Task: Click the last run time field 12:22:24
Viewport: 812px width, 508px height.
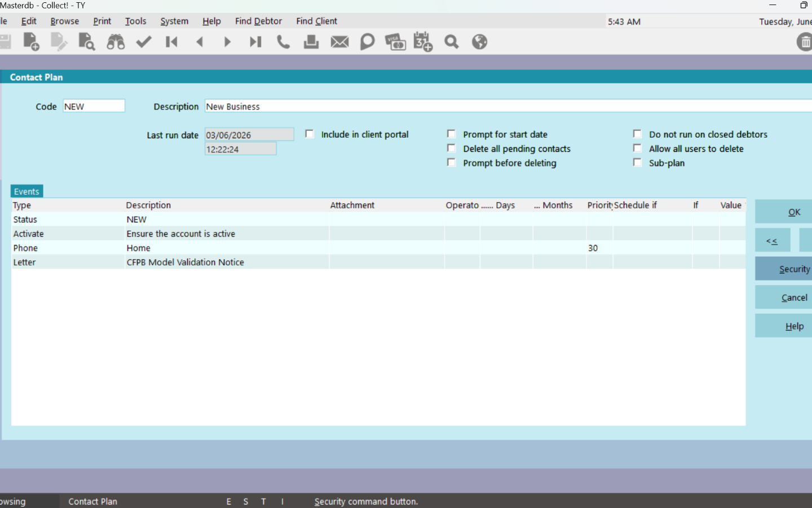Action: (240, 149)
